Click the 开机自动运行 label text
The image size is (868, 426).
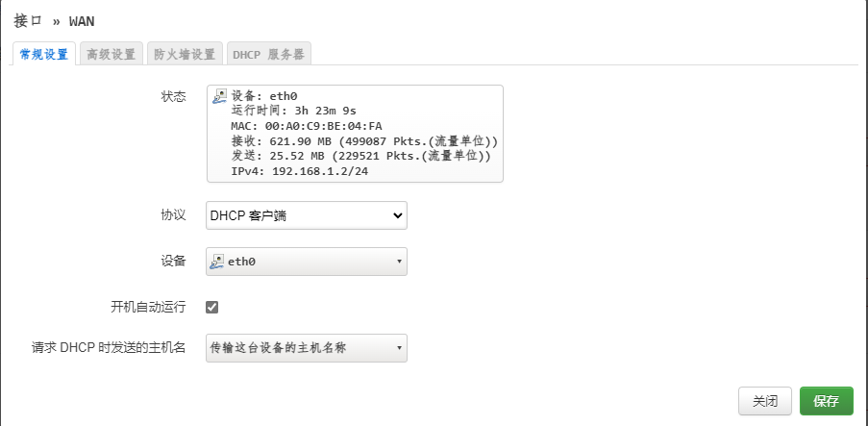148,307
